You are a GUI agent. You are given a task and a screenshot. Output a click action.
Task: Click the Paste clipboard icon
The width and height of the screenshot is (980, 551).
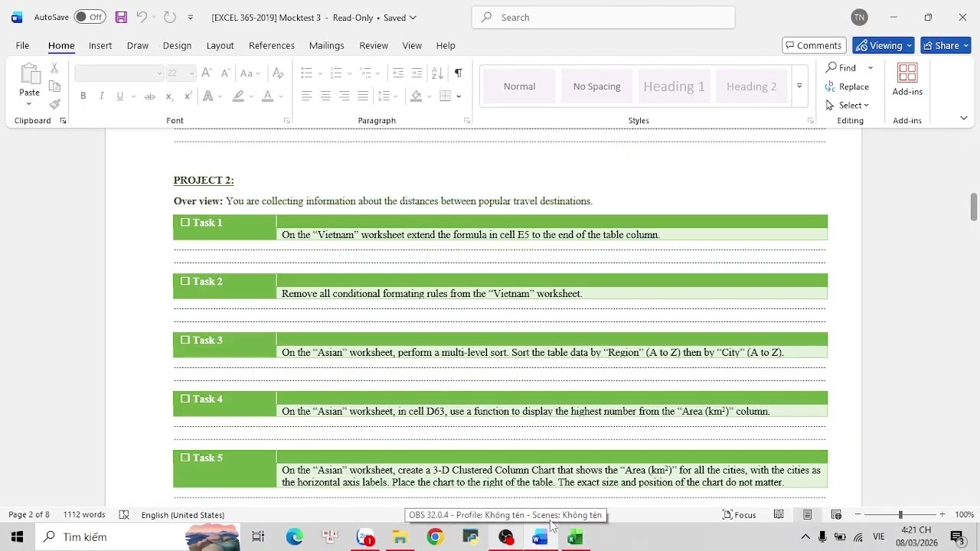30,74
